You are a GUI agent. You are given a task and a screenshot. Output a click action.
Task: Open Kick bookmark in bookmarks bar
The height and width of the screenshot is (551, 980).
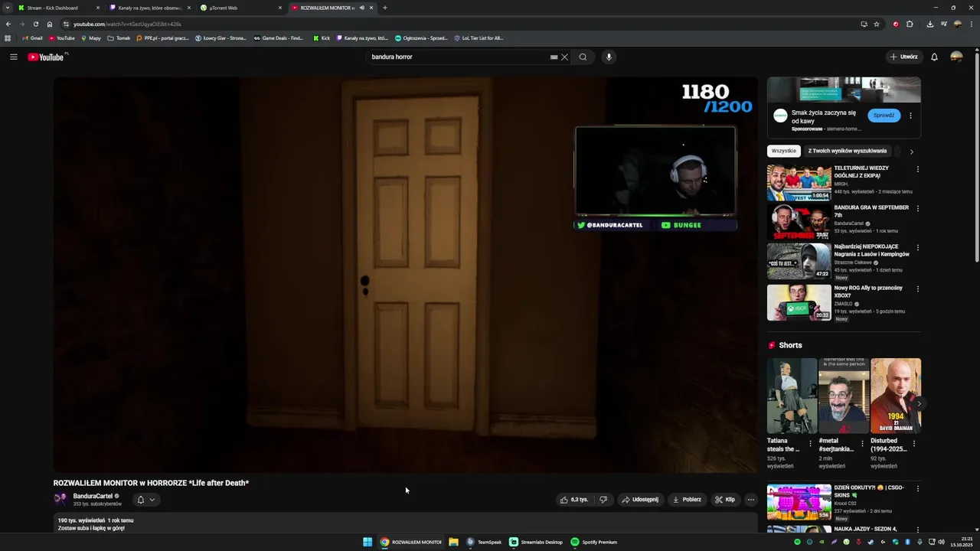322,38
